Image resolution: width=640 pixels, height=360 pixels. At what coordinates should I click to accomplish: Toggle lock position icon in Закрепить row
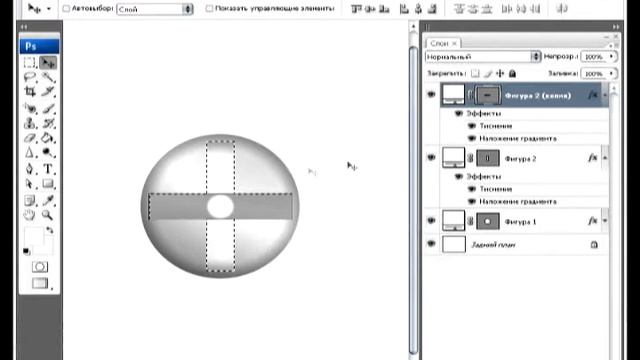click(x=500, y=73)
